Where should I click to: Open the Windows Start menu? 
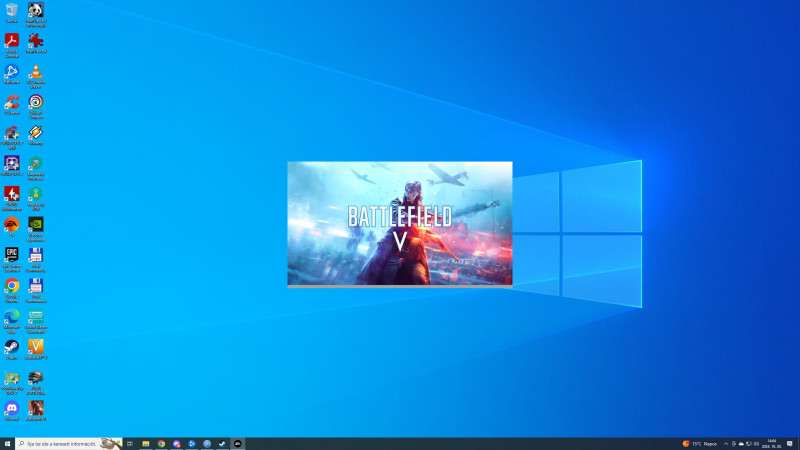coord(7,444)
